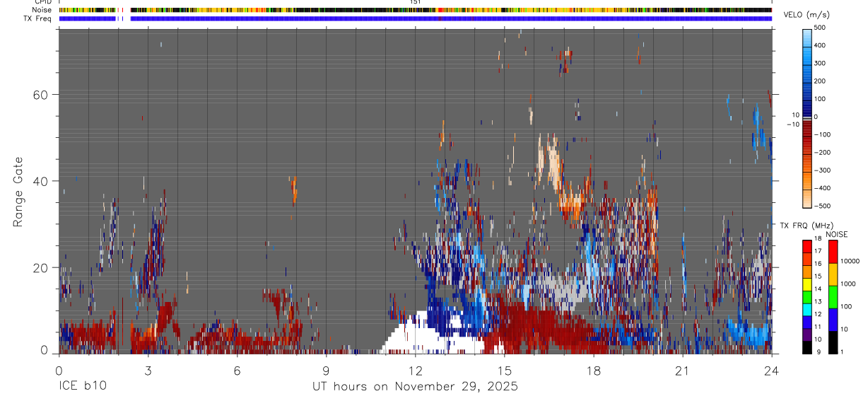Click the 300 label on the velocity scale
The image size is (868, 401).
820,63
